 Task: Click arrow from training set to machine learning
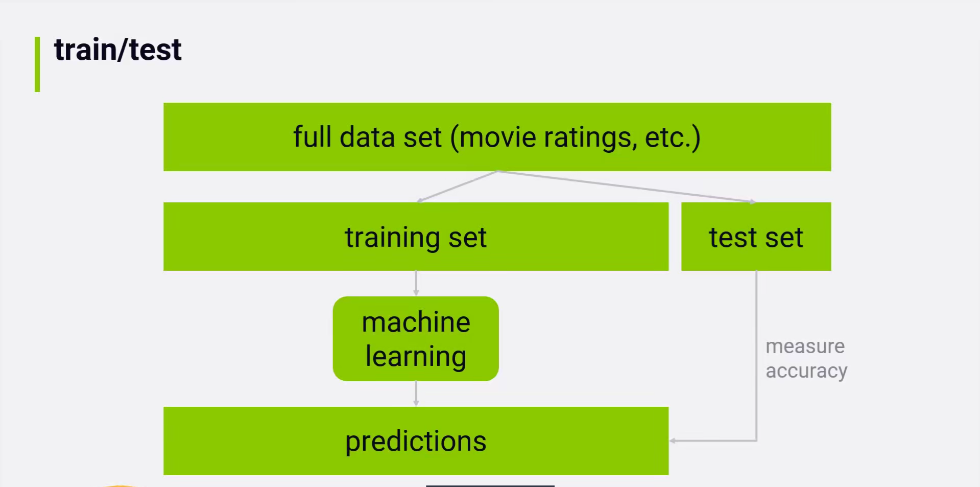pyautogui.click(x=416, y=283)
